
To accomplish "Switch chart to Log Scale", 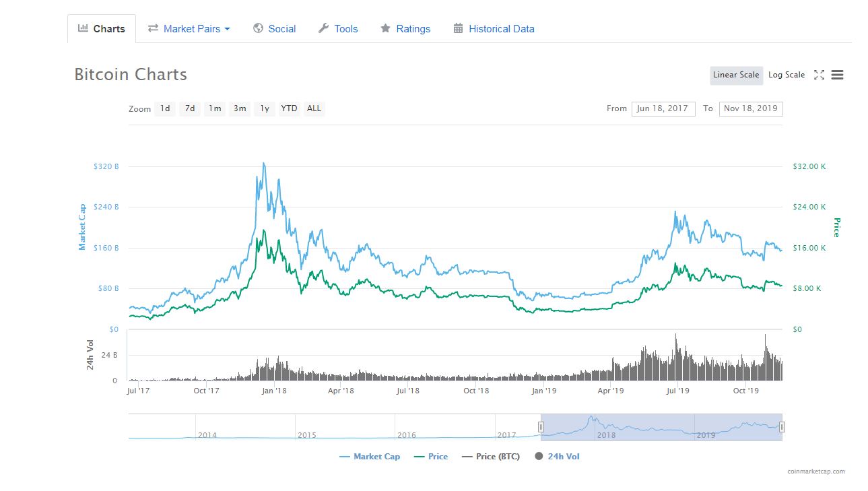I will (x=787, y=75).
